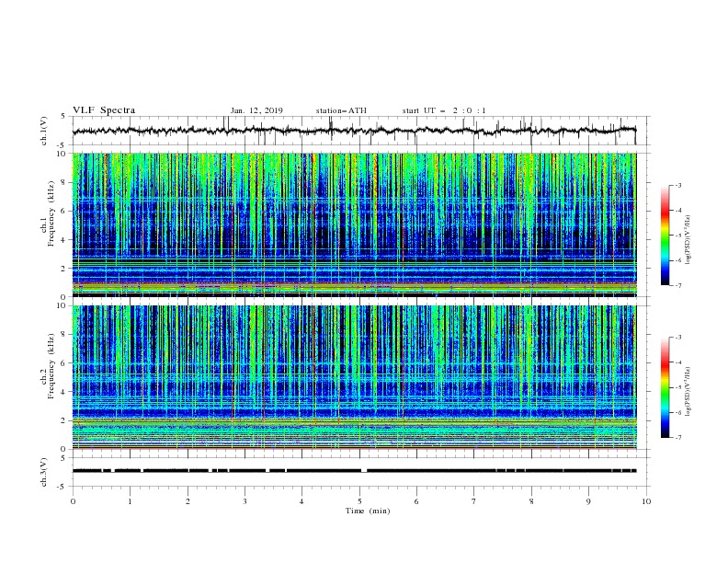Click the "-5" label on upper colorbar

tap(677, 236)
